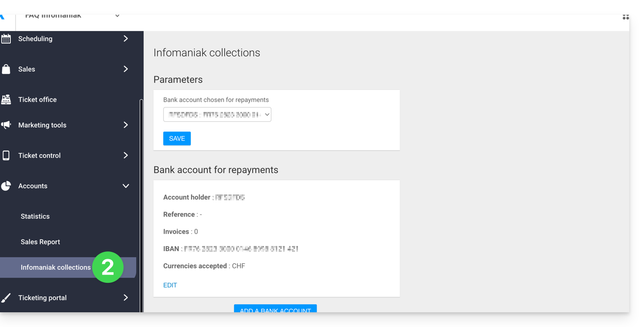Viewport: 644px width, 327px height.
Task: Click the Marketing tools megaphone icon
Action: click(6, 125)
